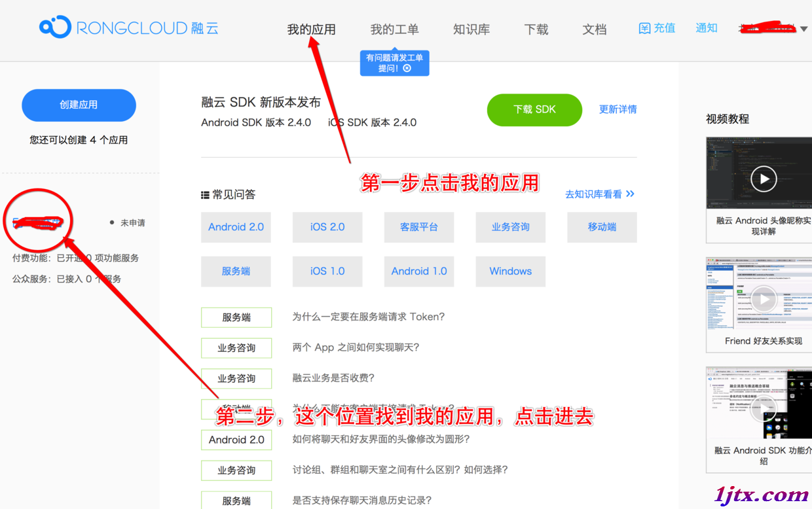Open the 更新详情 link
The height and width of the screenshot is (509, 812).
coord(618,109)
